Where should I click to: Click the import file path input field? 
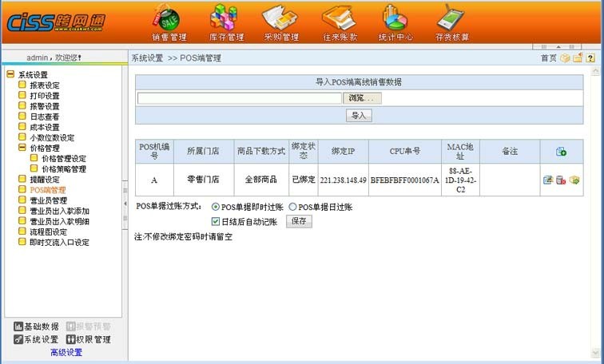point(240,98)
